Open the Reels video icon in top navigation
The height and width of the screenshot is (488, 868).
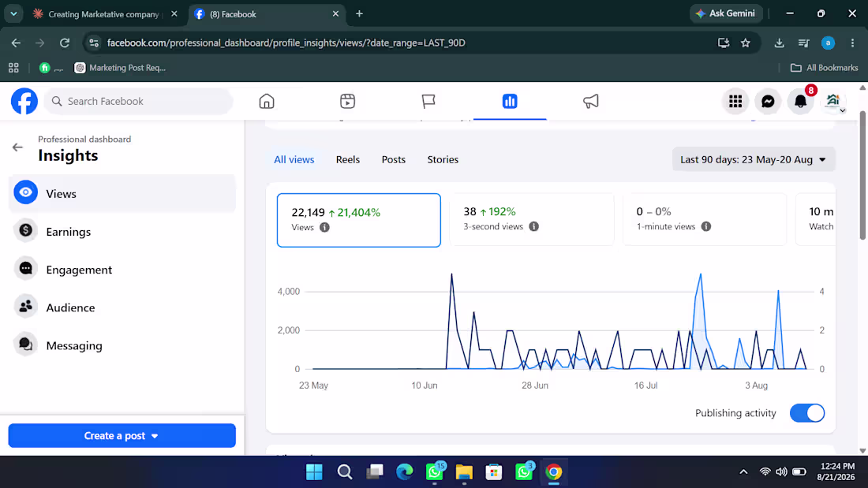pyautogui.click(x=348, y=101)
